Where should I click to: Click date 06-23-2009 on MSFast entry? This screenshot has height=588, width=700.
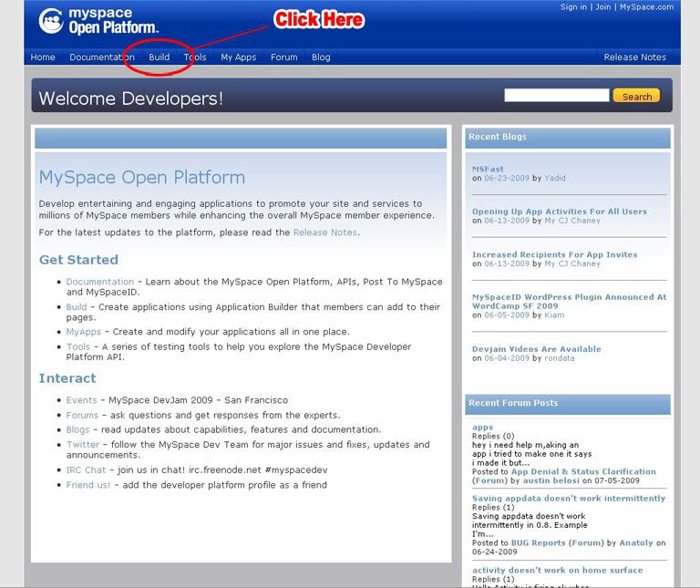507,178
